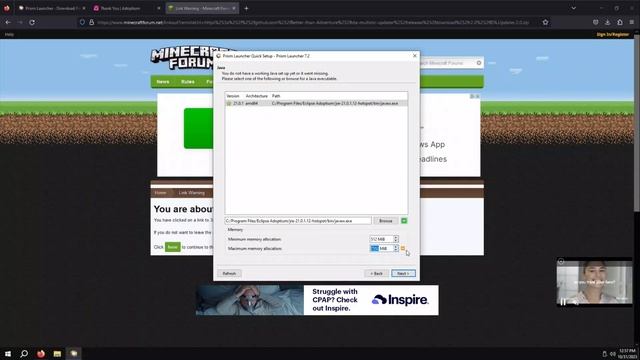Click the green here button on warning page

[x=173, y=247]
